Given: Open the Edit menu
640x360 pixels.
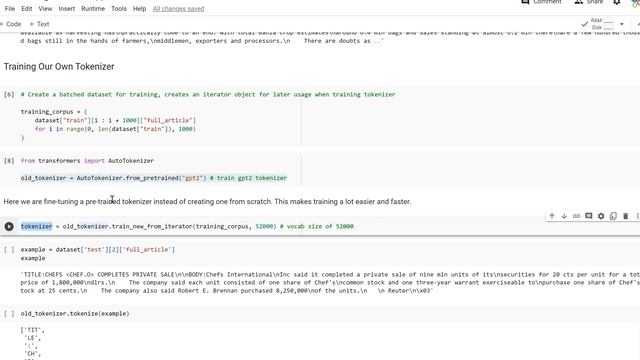Looking at the screenshot, I should (x=27, y=9).
